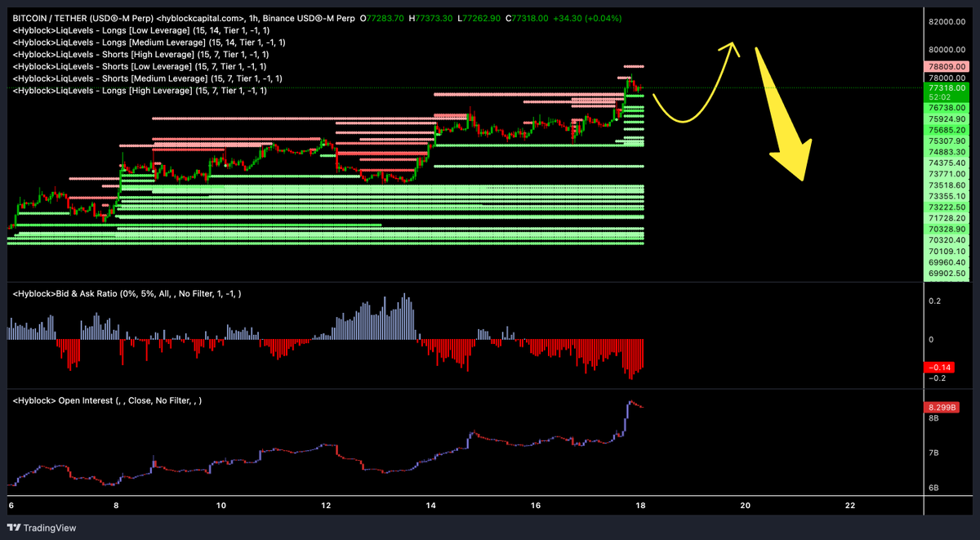Click the green 69960.40 price label
Image resolution: width=980 pixels, height=540 pixels.
pos(947,263)
